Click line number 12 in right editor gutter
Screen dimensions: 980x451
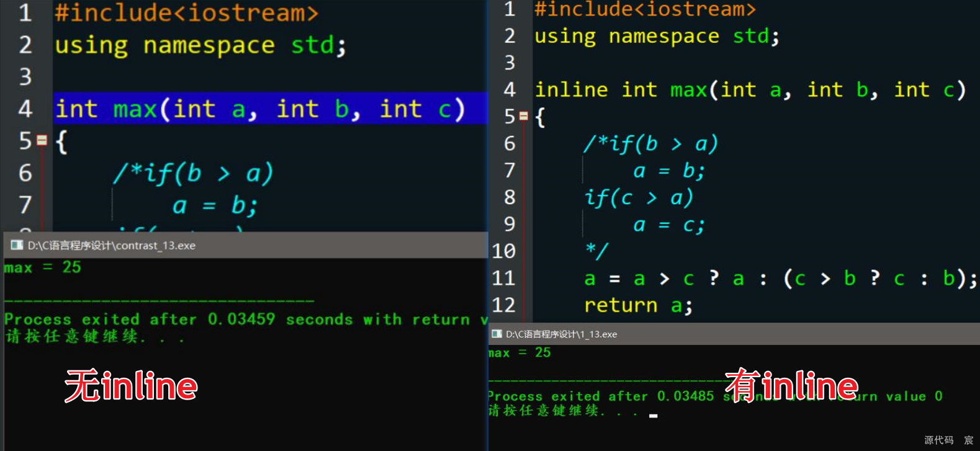(503, 305)
